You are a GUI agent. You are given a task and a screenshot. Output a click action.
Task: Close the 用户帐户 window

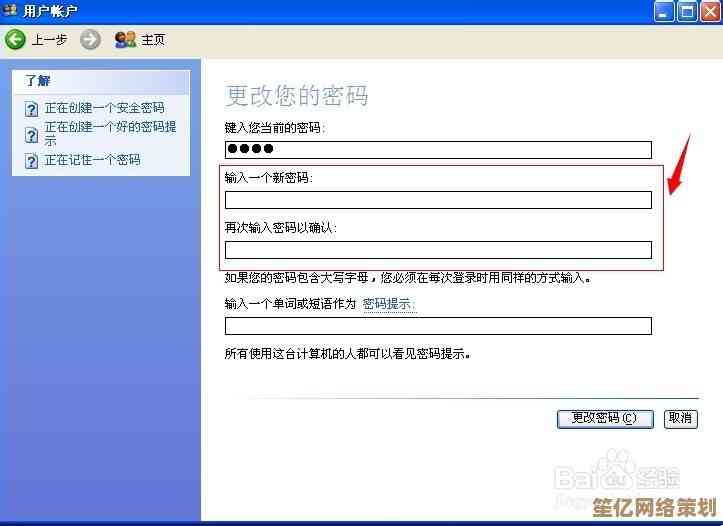[709, 12]
